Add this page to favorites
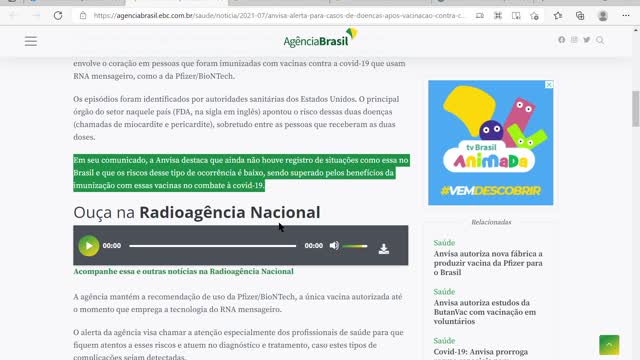 [534, 16]
